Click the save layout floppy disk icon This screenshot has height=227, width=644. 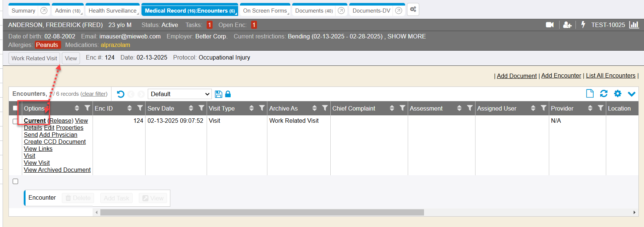click(x=218, y=94)
